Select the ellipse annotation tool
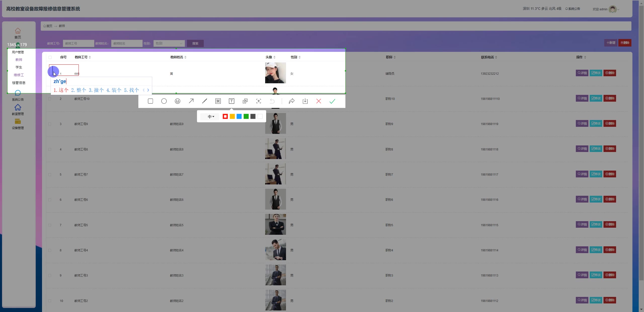The image size is (644, 312). point(164,101)
